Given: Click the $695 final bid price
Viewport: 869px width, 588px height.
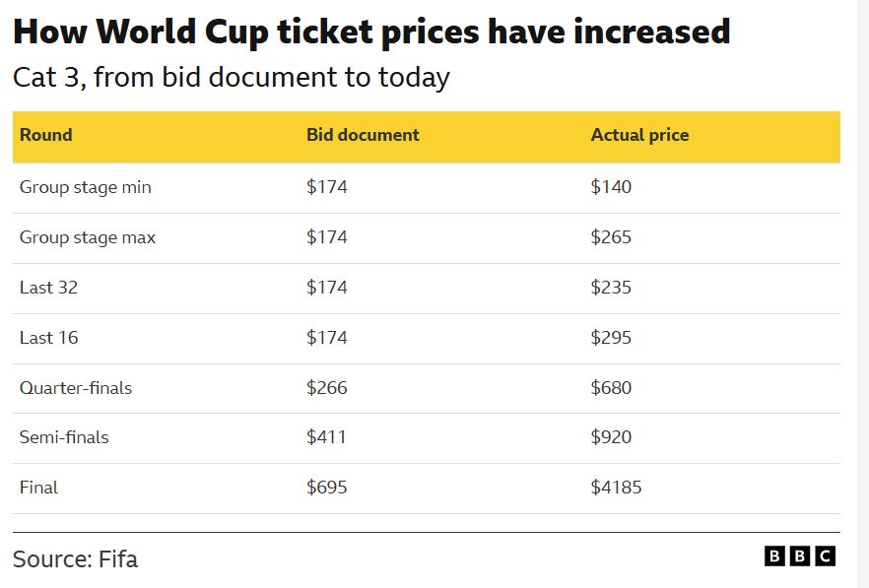Looking at the screenshot, I should (327, 488).
